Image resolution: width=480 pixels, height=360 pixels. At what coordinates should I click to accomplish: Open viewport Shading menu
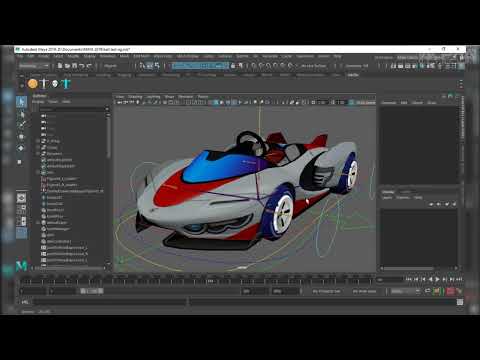[135, 97]
